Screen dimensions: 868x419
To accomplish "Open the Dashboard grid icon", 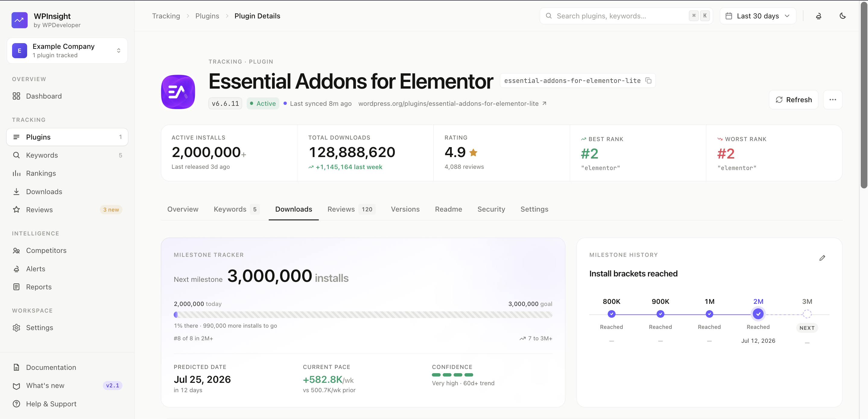I will pyautogui.click(x=16, y=96).
